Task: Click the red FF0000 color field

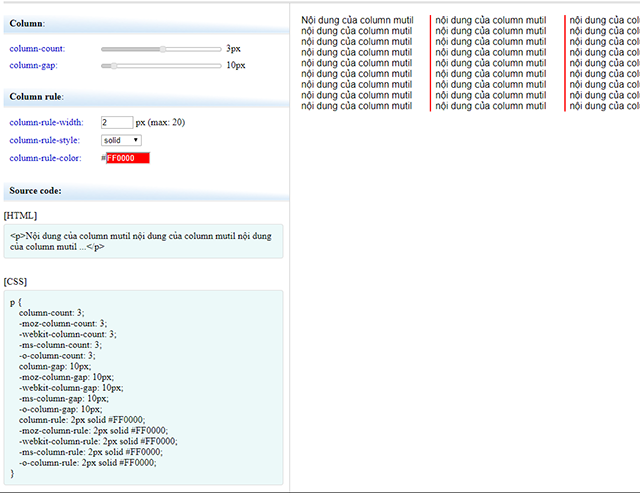Action: tap(128, 158)
